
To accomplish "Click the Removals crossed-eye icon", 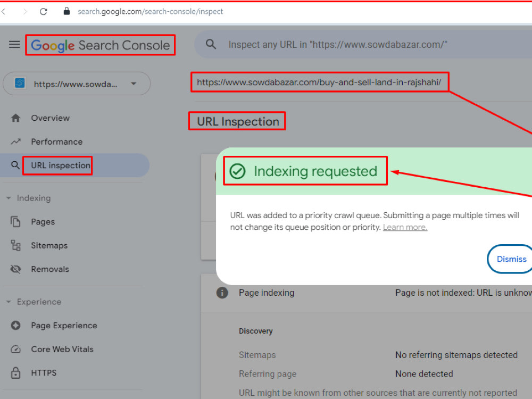I will (15, 269).
